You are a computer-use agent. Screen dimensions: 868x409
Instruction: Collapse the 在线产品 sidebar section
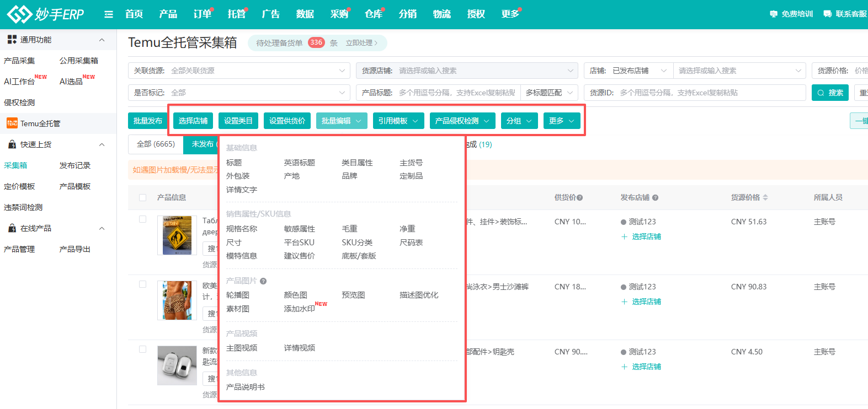[x=102, y=228]
